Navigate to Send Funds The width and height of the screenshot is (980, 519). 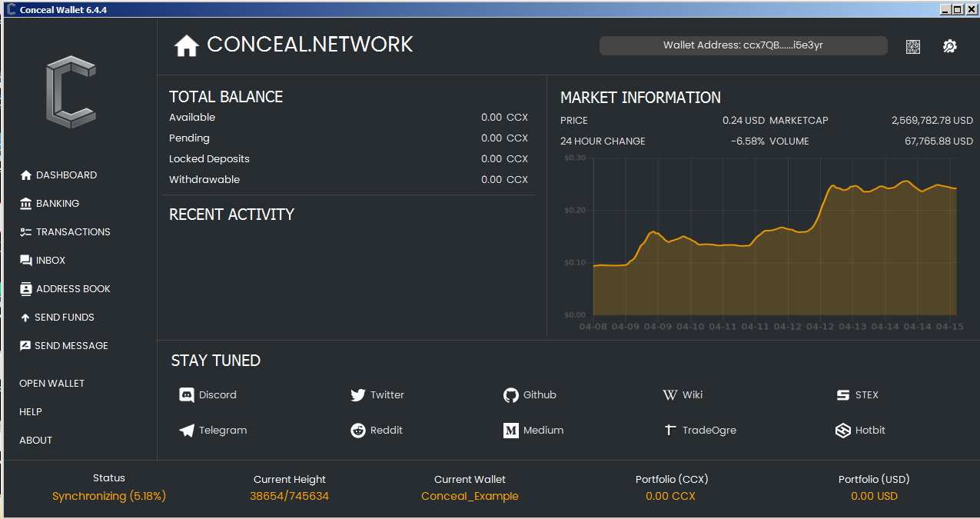pos(64,318)
